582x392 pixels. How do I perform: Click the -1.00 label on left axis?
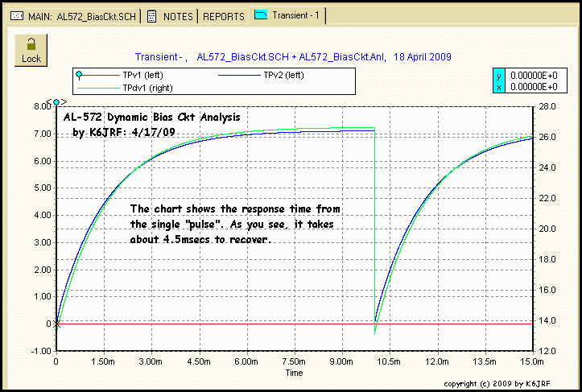tap(41, 351)
